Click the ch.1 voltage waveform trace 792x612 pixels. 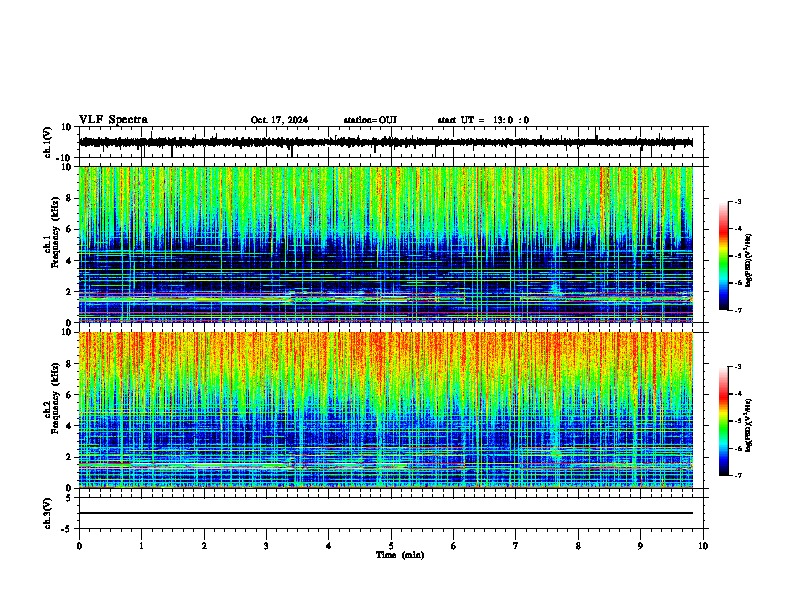coord(386,142)
